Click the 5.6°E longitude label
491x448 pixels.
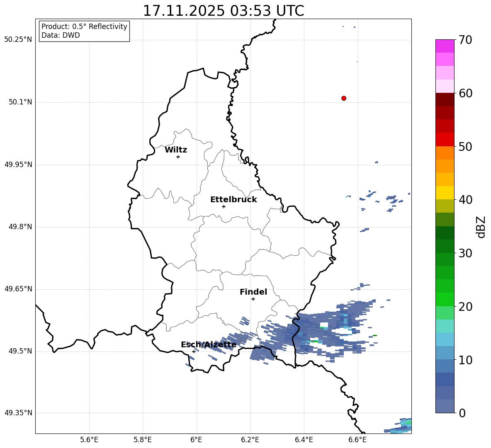tap(89, 440)
